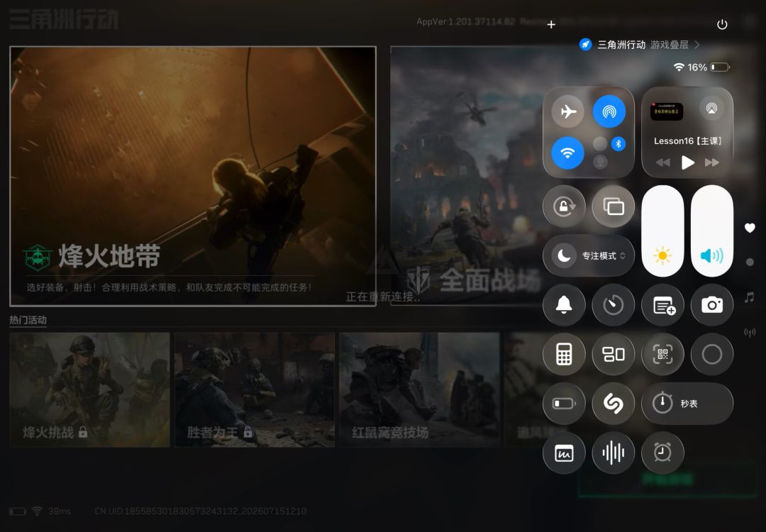Tap the AppVer version text
766x532 pixels.
(465, 21)
